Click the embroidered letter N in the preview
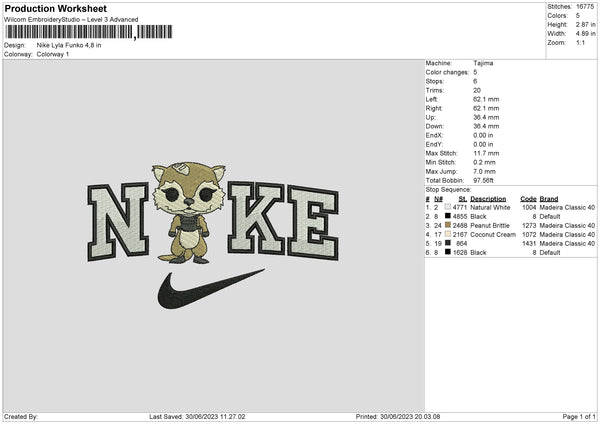 (x=118, y=222)
